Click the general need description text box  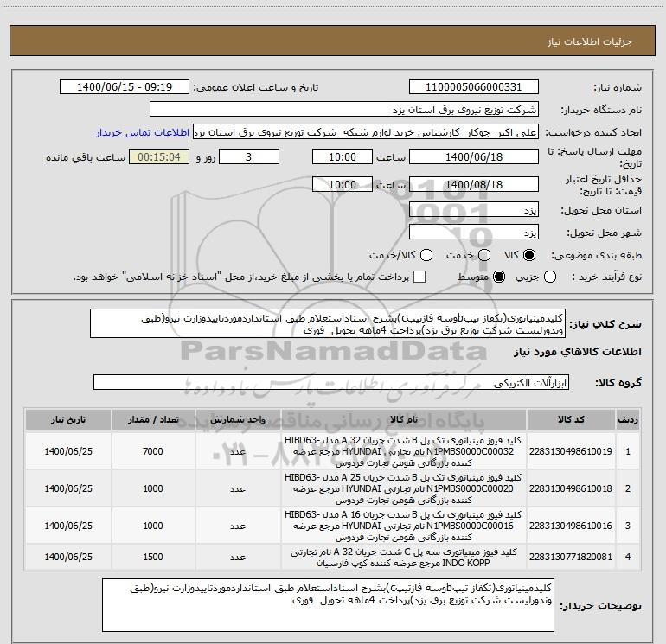(x=328, y=323)
